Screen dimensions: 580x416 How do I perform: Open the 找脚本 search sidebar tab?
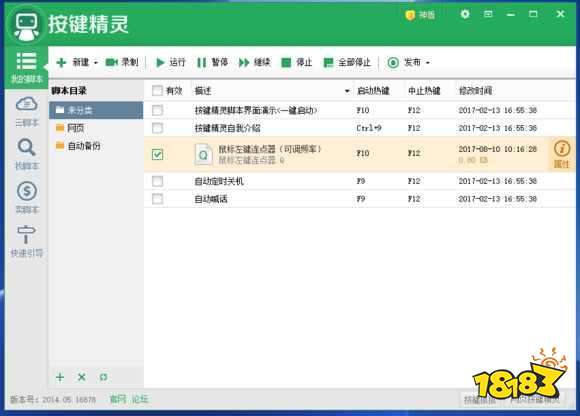tap(26, 154)
